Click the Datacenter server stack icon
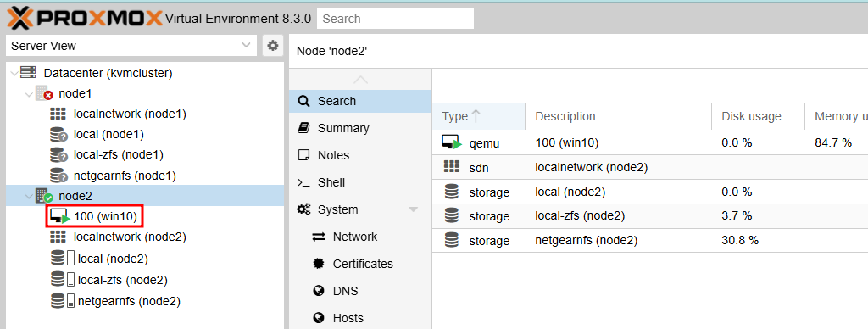Viewport: 868px width, 329px height. pos(28,73)
